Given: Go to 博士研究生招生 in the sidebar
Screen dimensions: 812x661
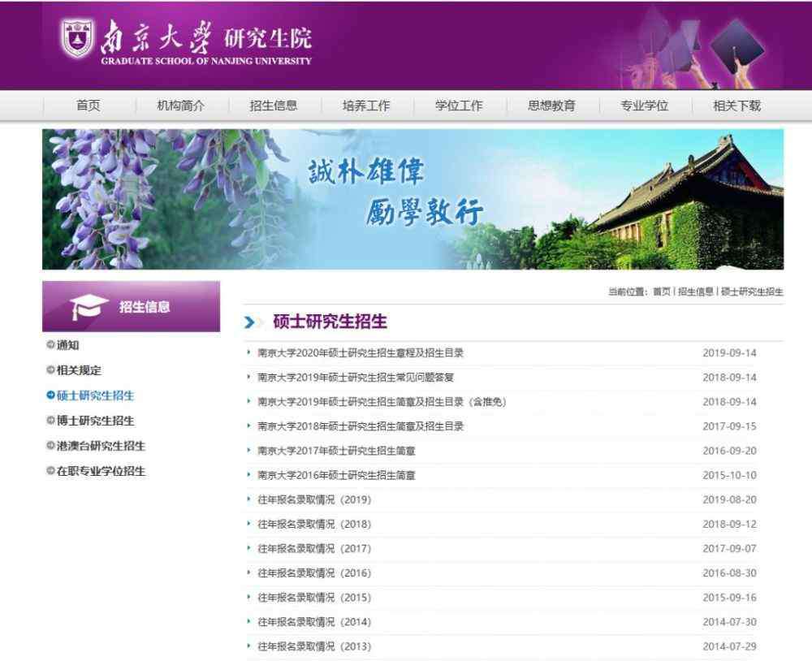Looking at the screenshot, I should tap(95, 421).
